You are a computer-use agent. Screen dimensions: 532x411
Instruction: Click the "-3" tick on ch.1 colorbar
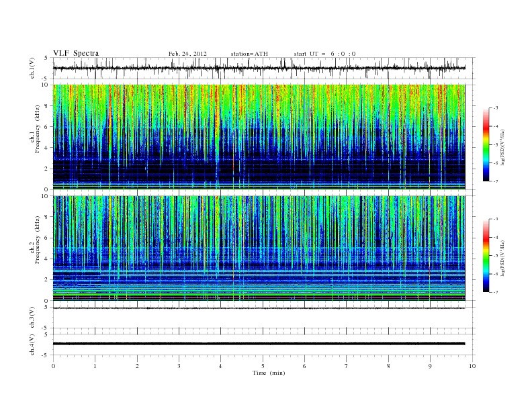pos(496,108)
